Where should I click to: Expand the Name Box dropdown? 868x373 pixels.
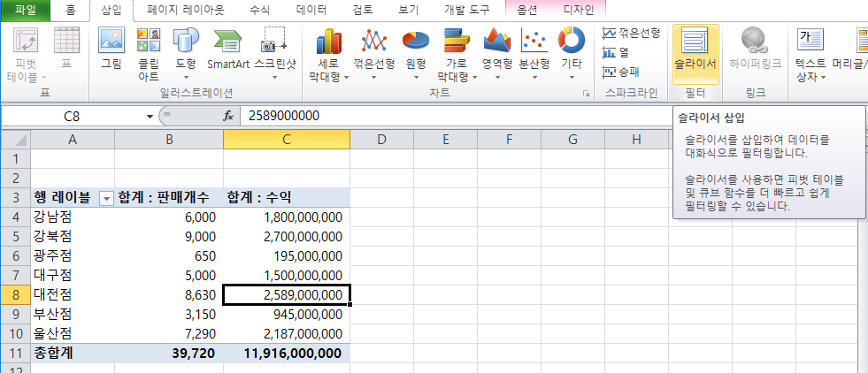tap(150, 117)
